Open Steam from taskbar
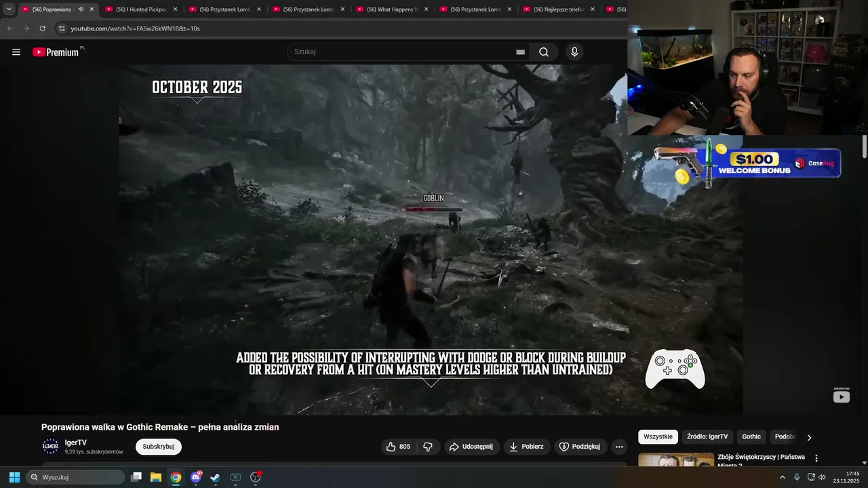868x488 pixels. coord(216,477)
